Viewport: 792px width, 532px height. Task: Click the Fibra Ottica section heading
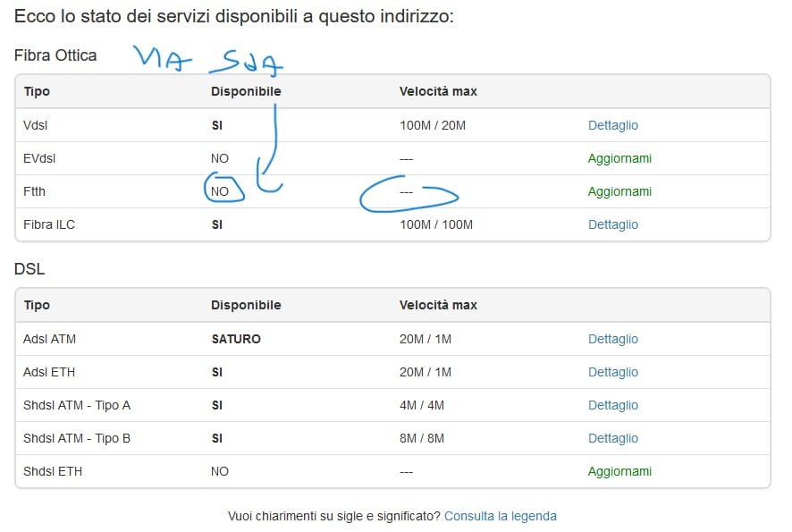click(55, 55)
